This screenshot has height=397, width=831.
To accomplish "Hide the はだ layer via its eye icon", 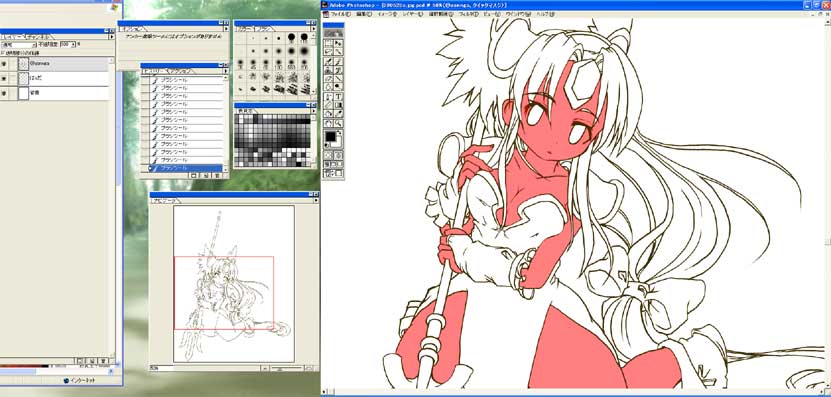I will point(4,78).
